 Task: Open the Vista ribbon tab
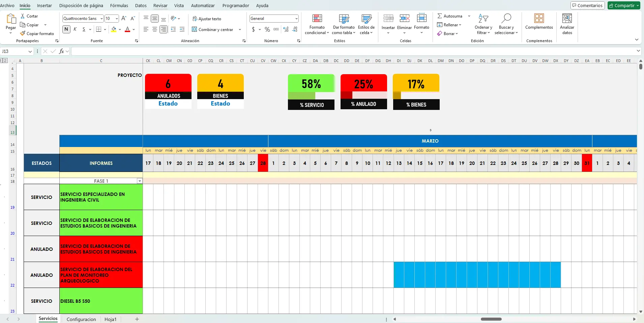(179, 5)
